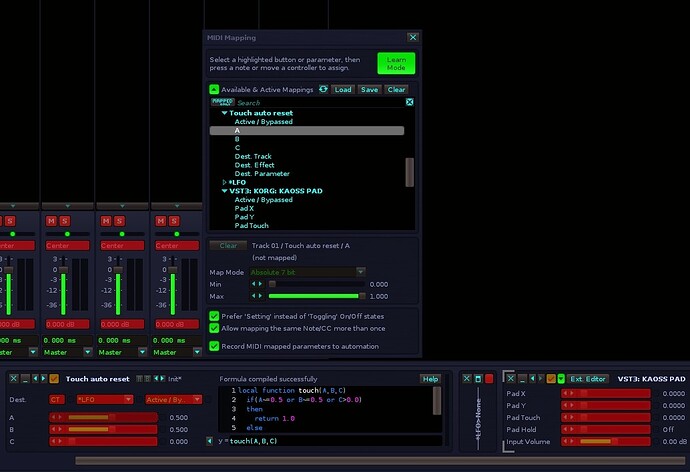Click the red button on collapsed LFO device

tap(490, 379)
